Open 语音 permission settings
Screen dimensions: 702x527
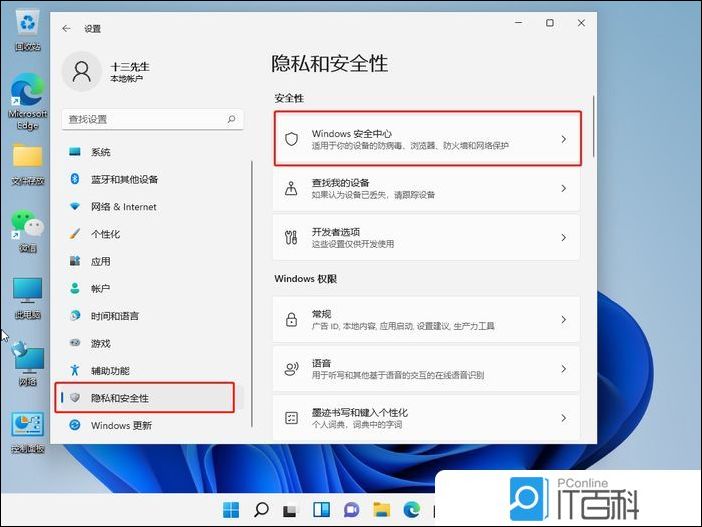[426, 369]
